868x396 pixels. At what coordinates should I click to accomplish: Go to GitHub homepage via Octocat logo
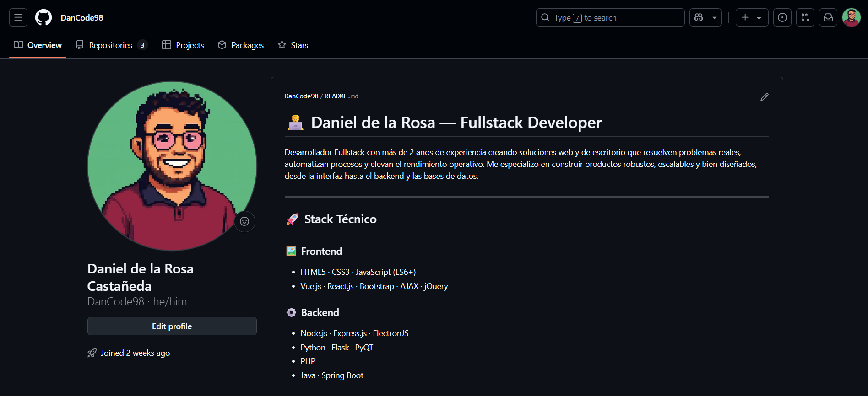(43, 17)
